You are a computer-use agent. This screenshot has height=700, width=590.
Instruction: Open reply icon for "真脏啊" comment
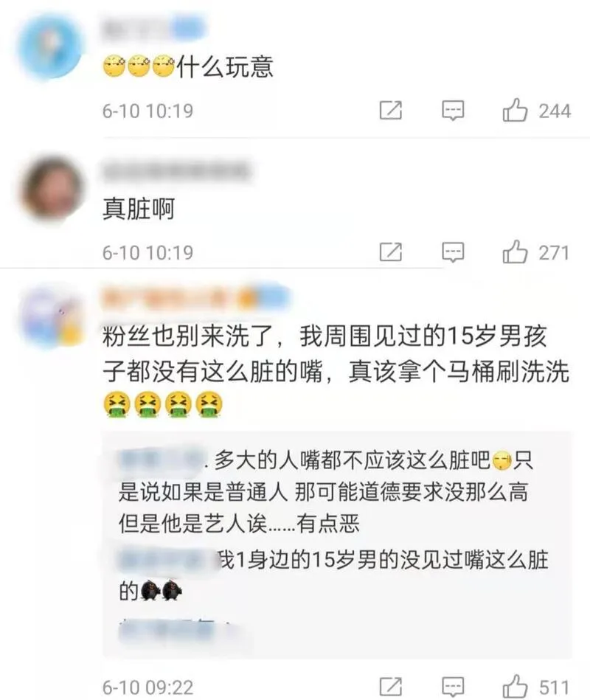coord(453,252)
